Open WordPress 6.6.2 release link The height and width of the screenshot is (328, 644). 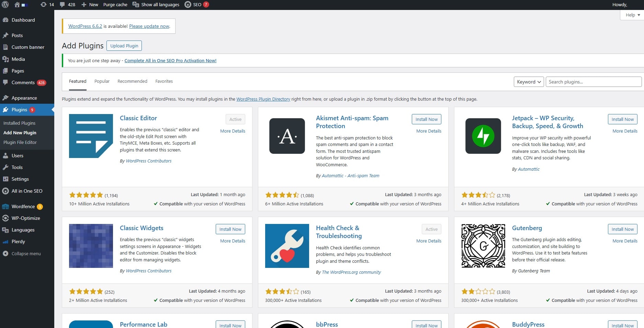click(85, 26)
